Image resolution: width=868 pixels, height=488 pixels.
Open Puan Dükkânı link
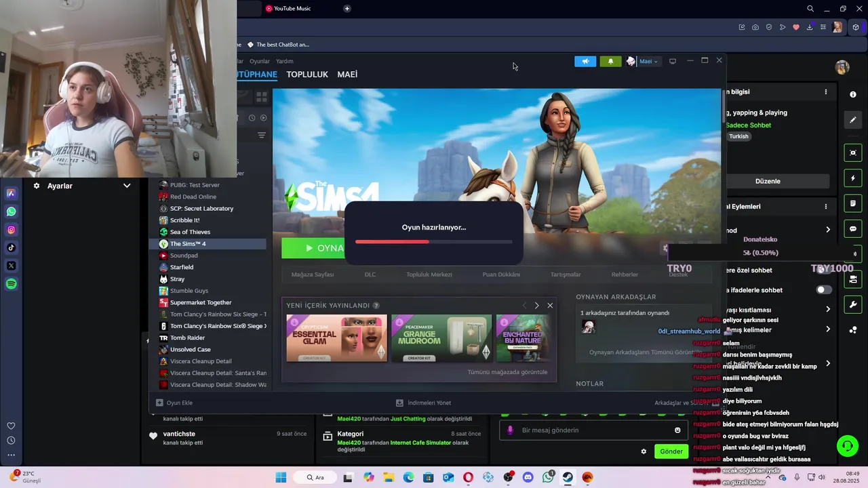pos(501,274)
